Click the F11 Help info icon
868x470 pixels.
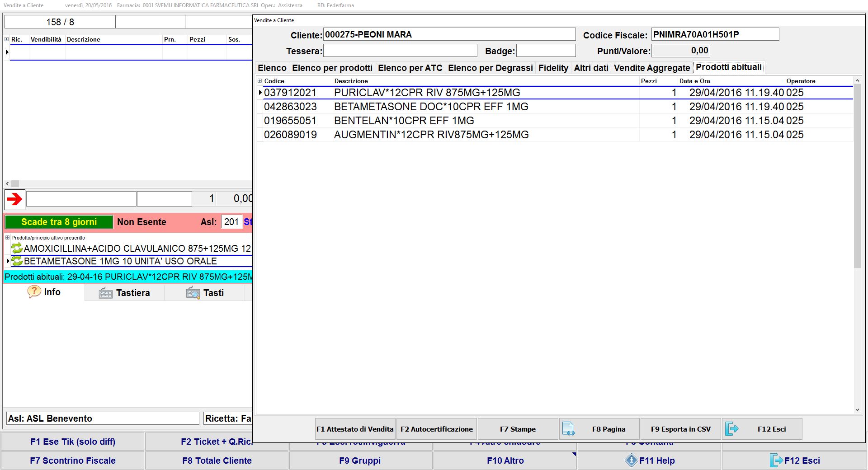(631, 461)
